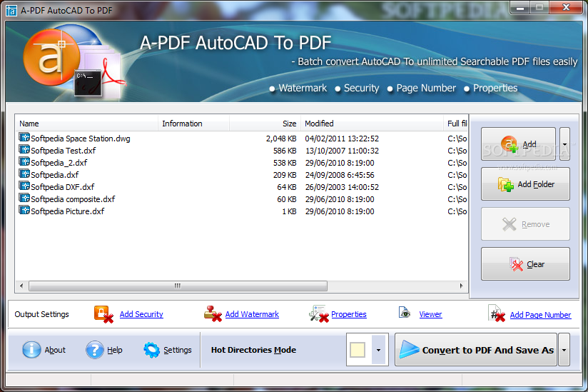The width and height of the screenshot is (588, 392).
Task: Click the Add Folder folder icon
Action: coord(506,184)
